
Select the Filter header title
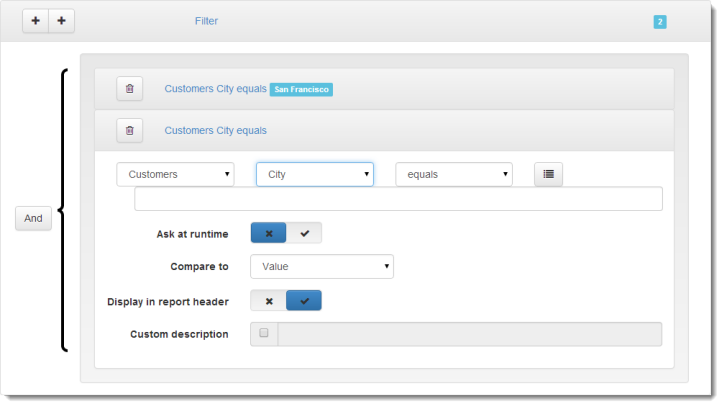tap(206, 21)
